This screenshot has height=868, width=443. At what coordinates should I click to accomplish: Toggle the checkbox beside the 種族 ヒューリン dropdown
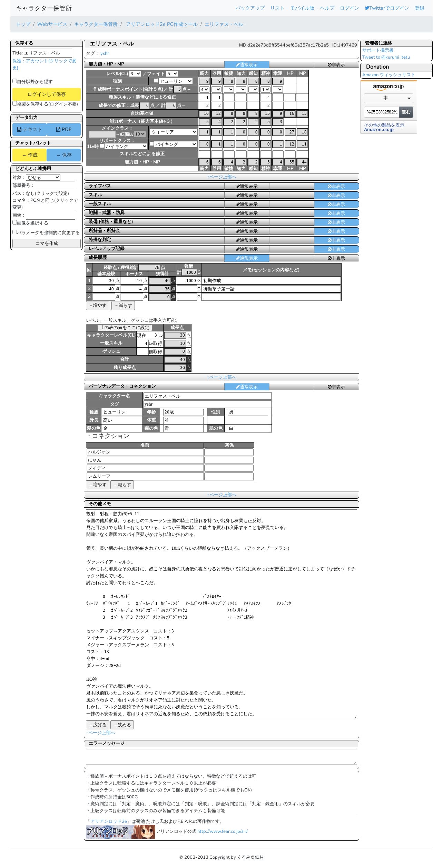pos(156,81)
